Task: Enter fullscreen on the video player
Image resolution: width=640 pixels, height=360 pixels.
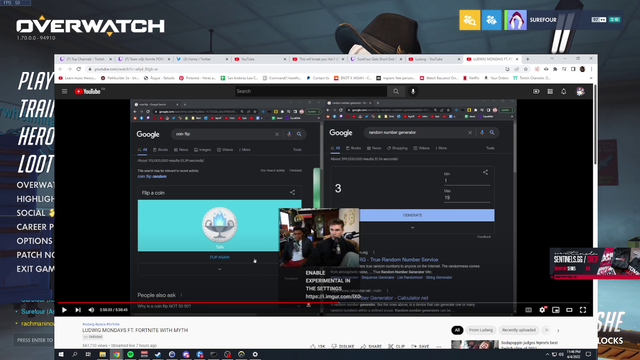Action: [x=583, y=310]
